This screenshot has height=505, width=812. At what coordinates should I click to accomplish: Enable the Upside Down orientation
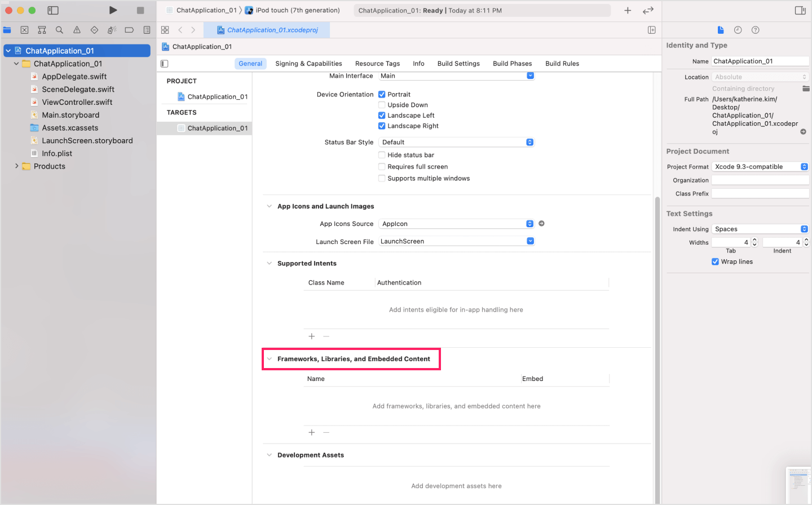coord(382,105)
